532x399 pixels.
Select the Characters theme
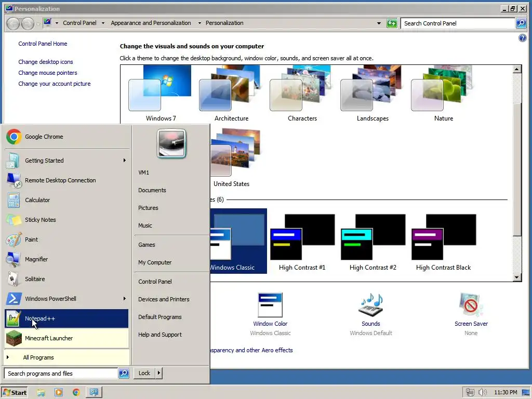(x=302, y=94)
